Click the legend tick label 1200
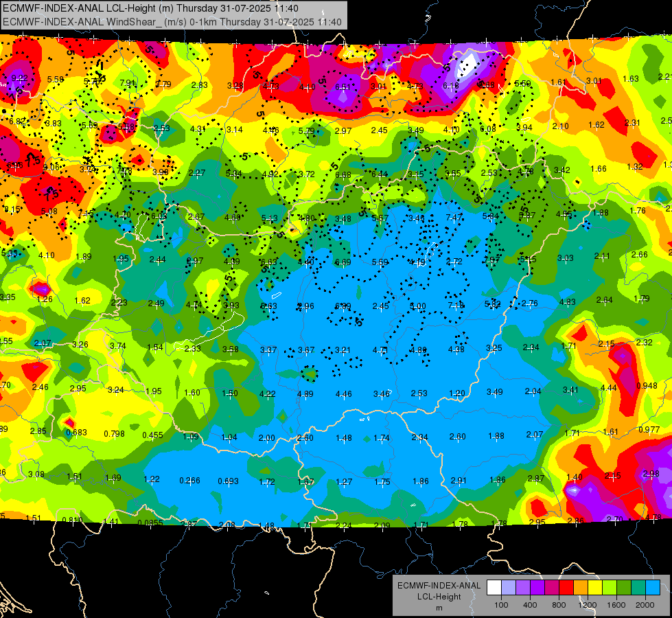 pyautogui.click(x=587, y=605)
